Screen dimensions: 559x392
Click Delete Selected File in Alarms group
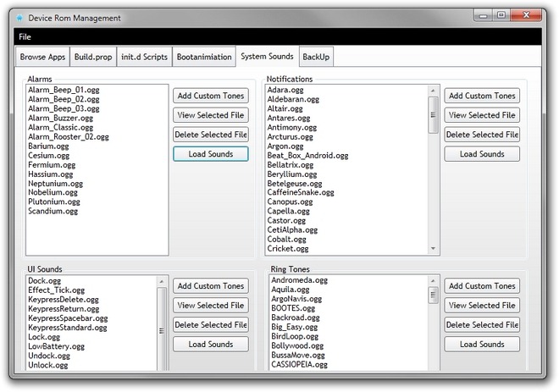[211, 135]
